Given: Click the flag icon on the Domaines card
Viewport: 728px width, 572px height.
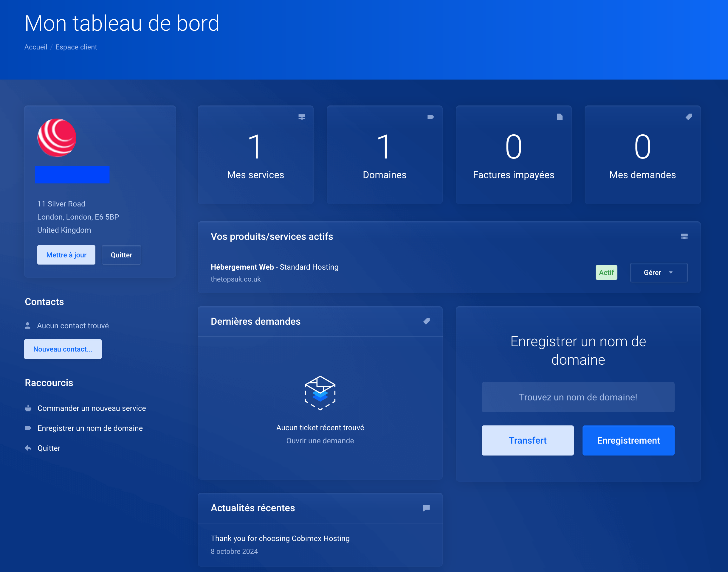Looking at the screenshot, I should [x=431, y=117].
